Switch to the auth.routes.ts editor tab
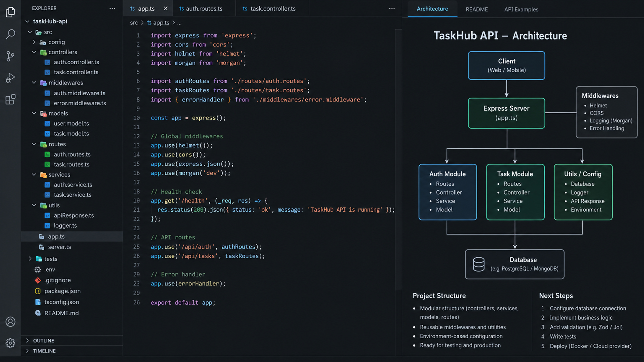This screenshot has height=362, width=644. coord(204,9)
